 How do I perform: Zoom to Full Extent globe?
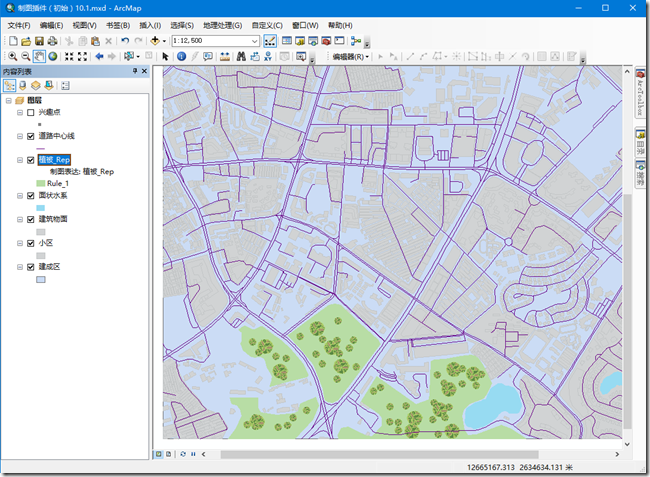53,56
